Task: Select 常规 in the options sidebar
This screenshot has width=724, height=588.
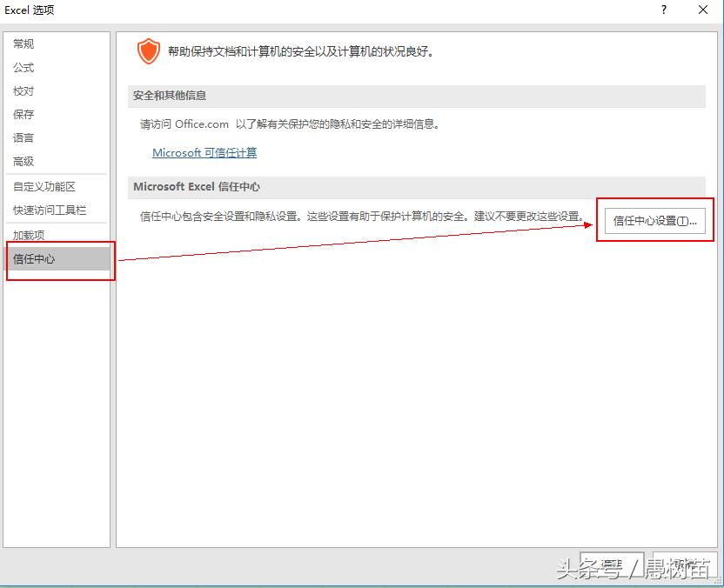Action: click(23, 43)
